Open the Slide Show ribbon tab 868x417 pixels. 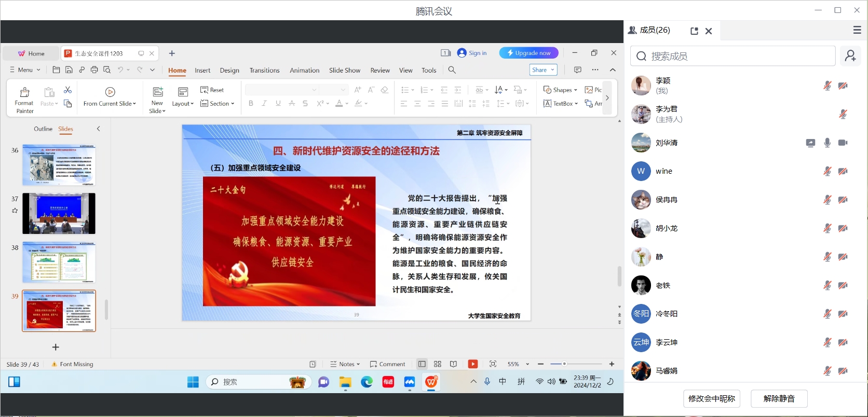pyautogui.click(x=344, y=70)
